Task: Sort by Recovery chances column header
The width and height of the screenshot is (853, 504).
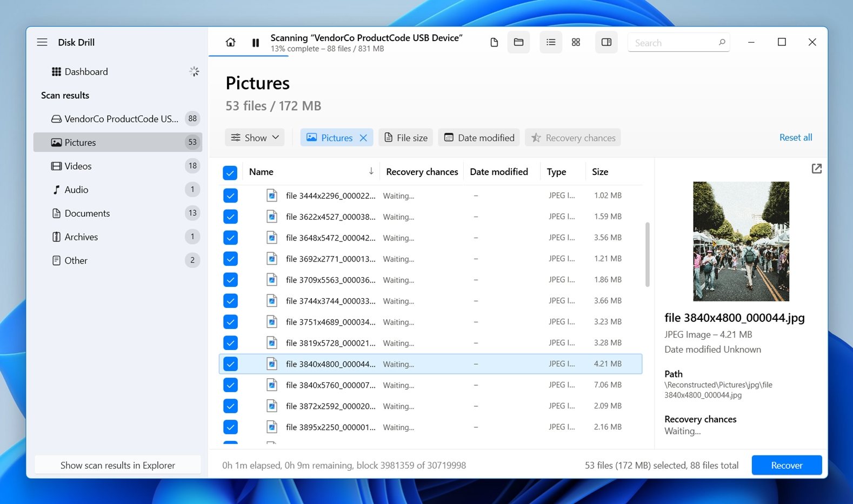Action: coord(422,172)
